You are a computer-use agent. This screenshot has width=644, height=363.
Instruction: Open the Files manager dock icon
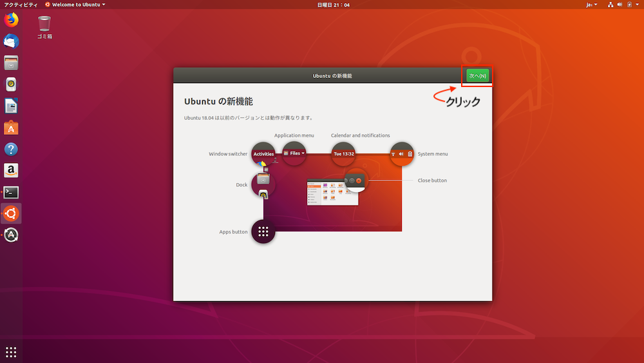pos(11,63)
